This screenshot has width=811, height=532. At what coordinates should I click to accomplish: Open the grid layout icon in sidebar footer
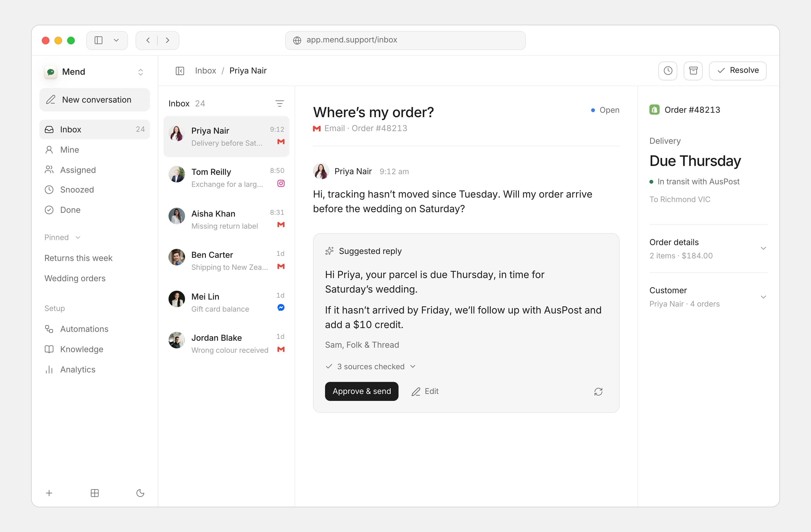tap(95, 493)
